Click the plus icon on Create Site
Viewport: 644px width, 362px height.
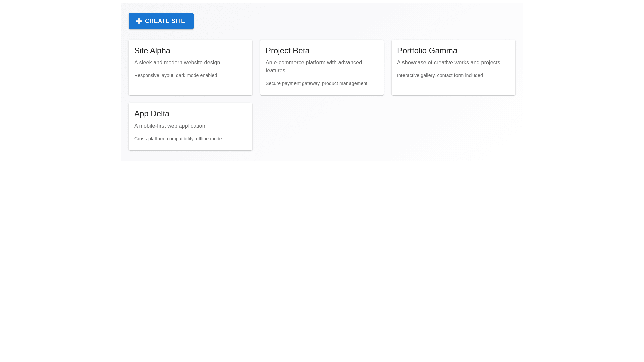point(139,21)
